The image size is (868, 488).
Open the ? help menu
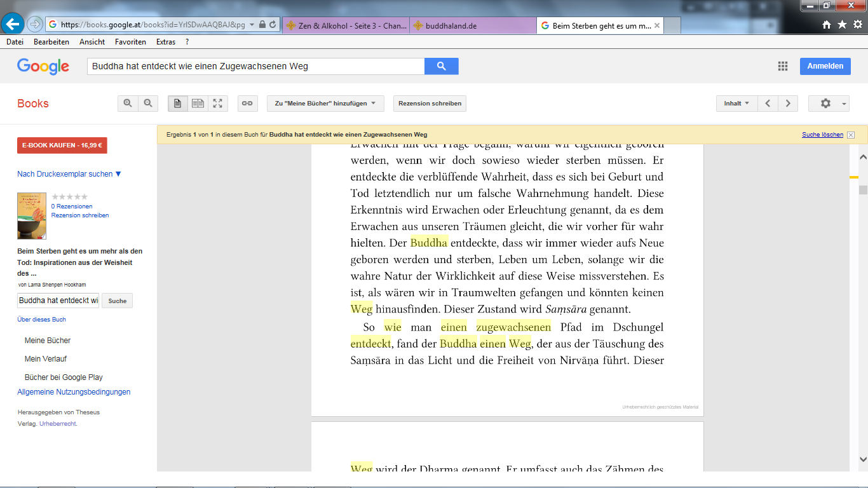[x=187, y=42]
